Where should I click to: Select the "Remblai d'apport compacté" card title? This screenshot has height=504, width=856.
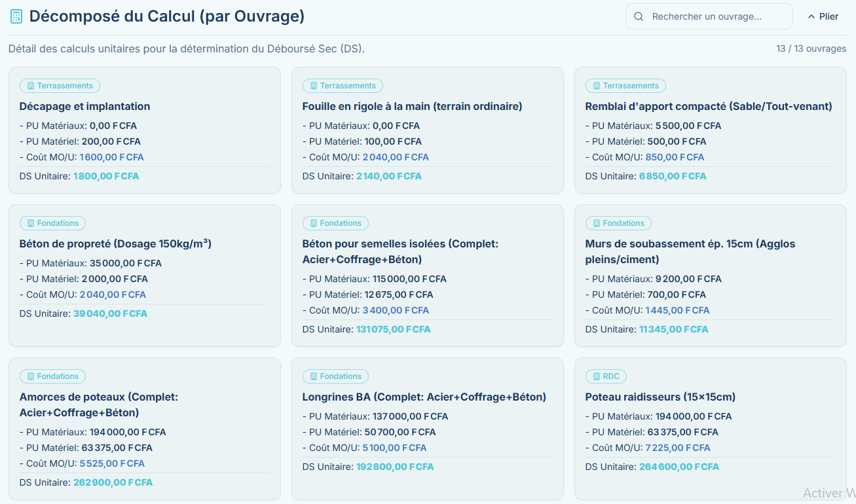point(709,106)
